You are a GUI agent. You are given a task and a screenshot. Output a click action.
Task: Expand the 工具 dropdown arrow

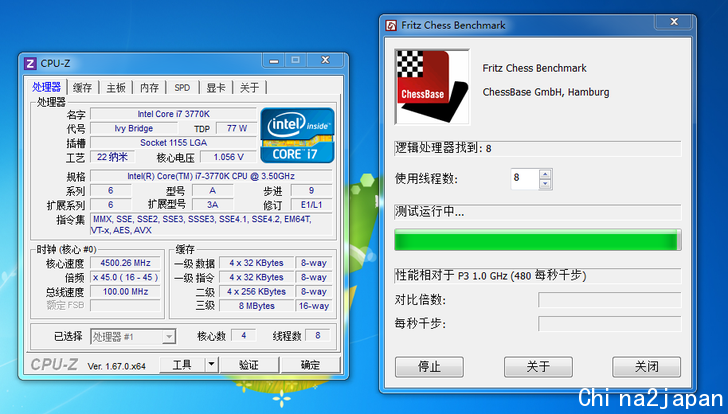click(x=211, y=365)
